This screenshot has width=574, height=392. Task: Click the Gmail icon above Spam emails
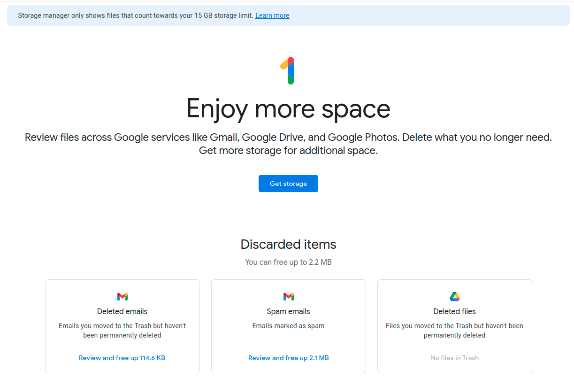click(x=289, y=297)
